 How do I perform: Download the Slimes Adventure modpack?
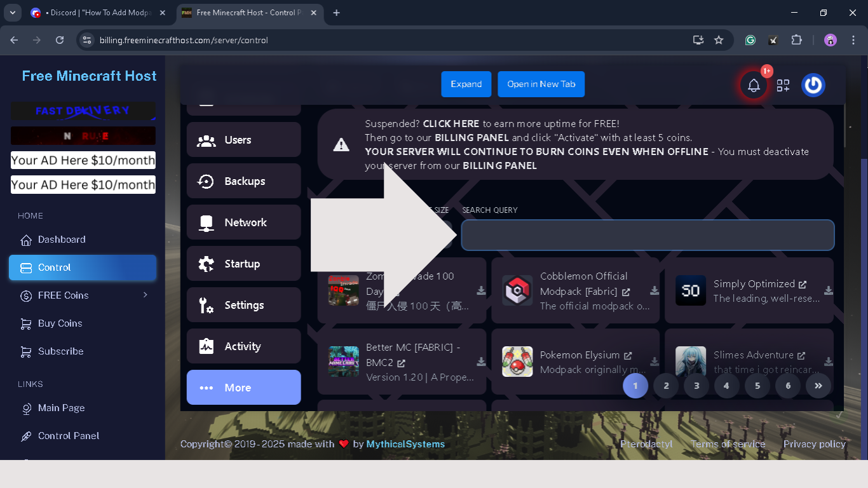point(829,362)
